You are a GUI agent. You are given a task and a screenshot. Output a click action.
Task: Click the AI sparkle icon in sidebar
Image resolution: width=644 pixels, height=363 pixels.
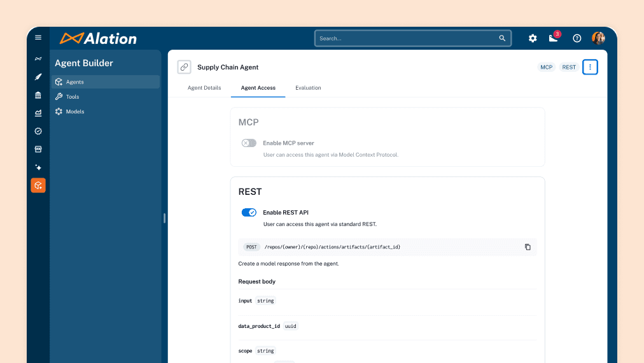coord(38,167)
